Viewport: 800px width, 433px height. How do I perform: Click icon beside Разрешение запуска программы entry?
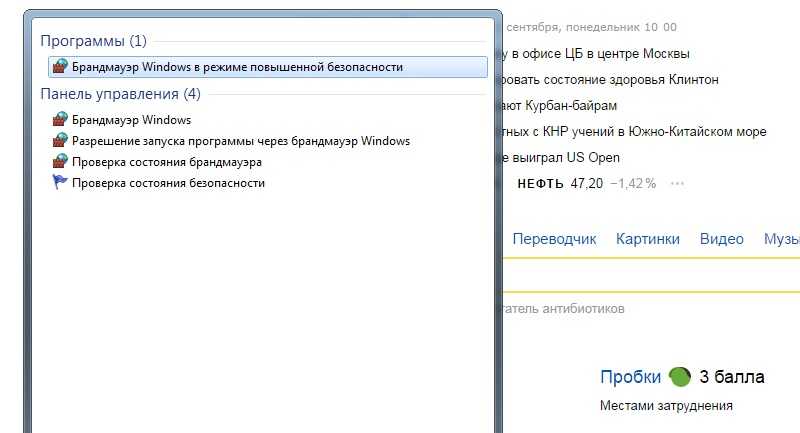(60, 140)
